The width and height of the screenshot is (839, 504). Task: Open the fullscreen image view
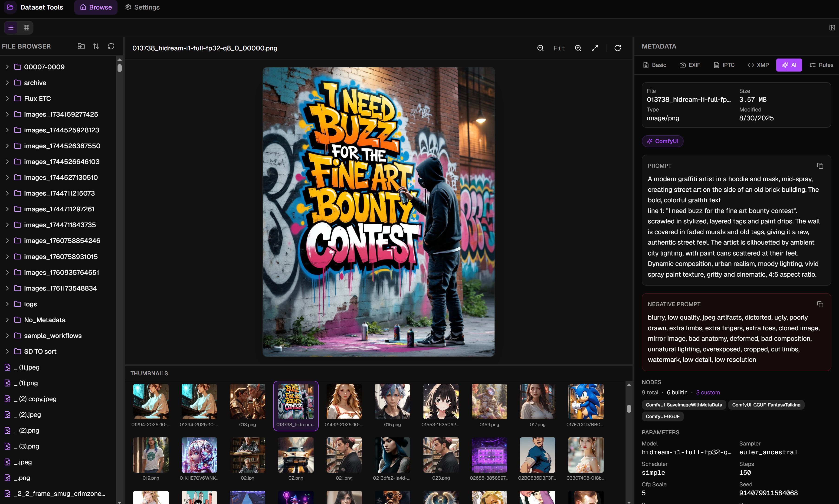tap(595, 48)
